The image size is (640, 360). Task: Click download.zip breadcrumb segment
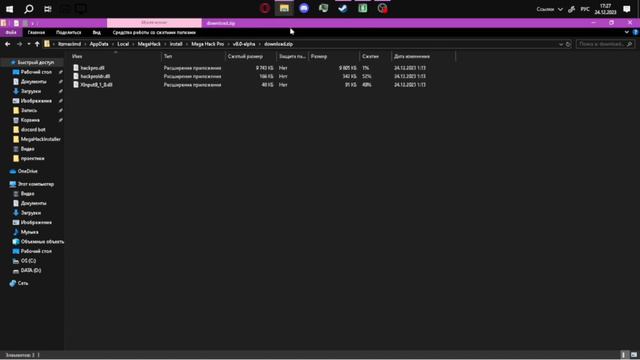pos(278,44)
